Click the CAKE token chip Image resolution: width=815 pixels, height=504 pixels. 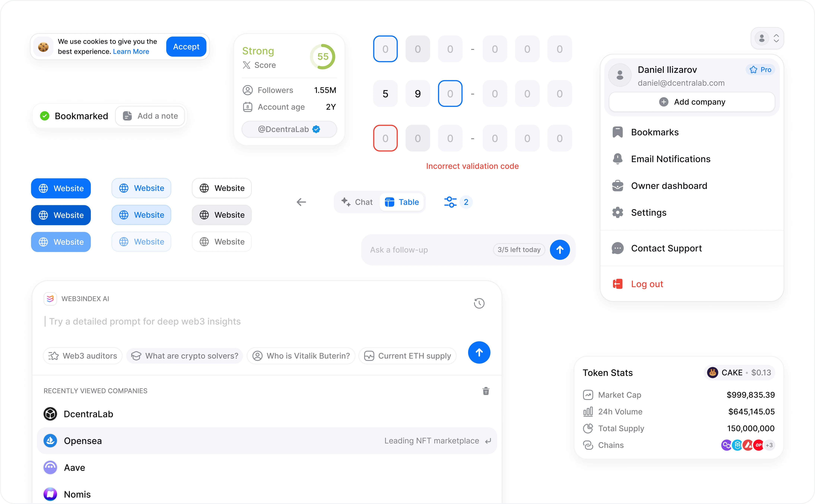739,373
